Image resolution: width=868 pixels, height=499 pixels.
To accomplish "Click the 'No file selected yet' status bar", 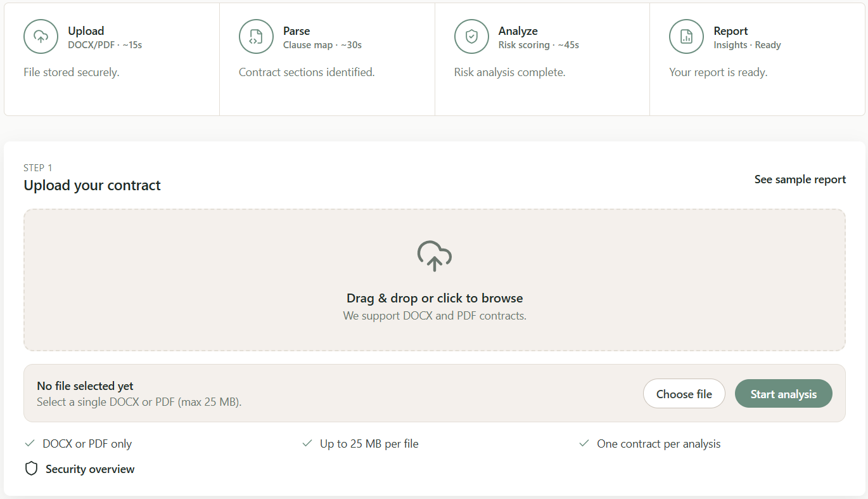I will pos(317,393).
